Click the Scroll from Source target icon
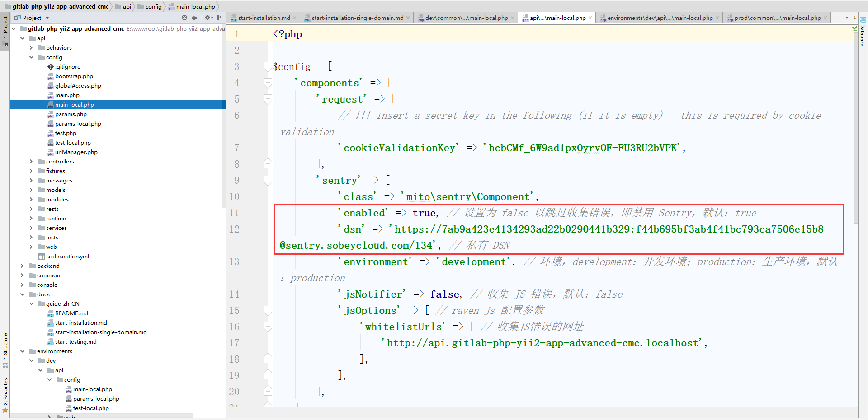 pyautogui.click(x=184, y=18)
